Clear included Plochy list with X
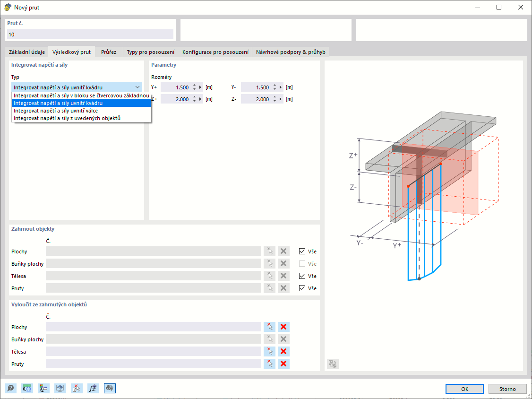The height and width of the screenshot is (399, 532). 283,252
